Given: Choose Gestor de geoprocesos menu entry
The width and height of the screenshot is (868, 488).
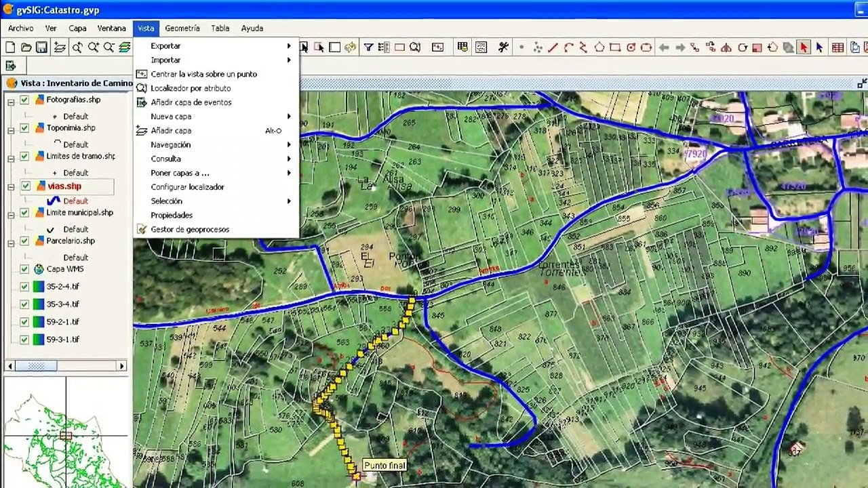Looking at the screenshot, I should point(216,230).
